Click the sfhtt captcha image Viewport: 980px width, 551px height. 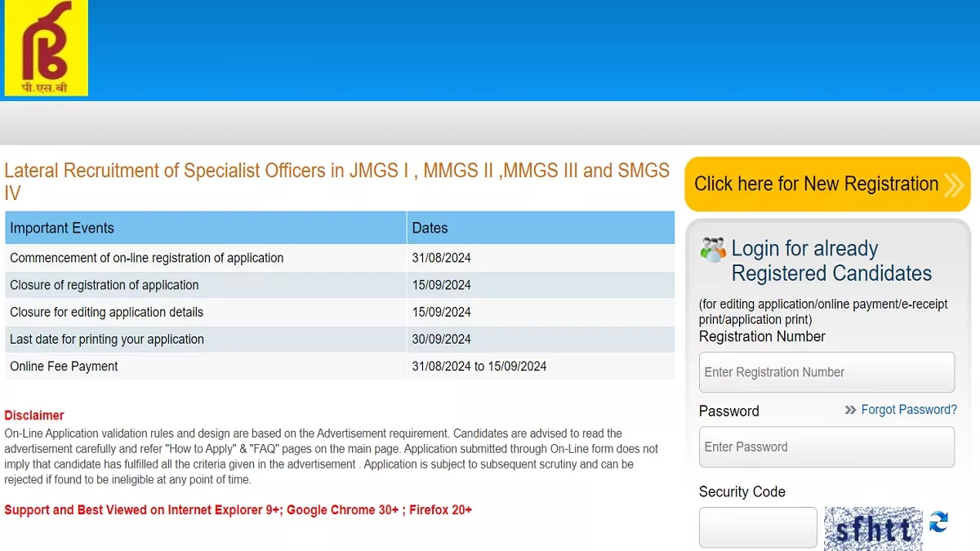pyautogui.click(x=872, y=529)
